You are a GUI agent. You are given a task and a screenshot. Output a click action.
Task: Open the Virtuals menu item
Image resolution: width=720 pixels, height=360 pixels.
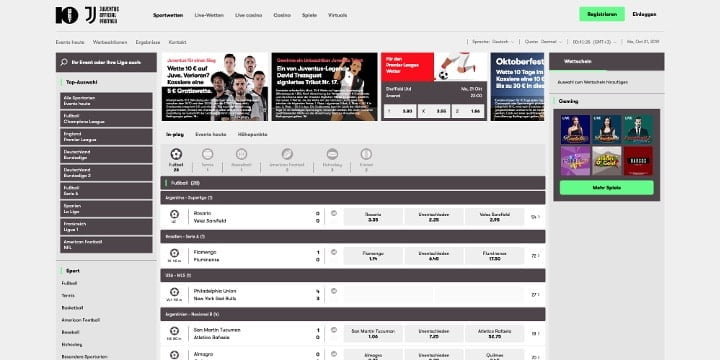point(338,15)
